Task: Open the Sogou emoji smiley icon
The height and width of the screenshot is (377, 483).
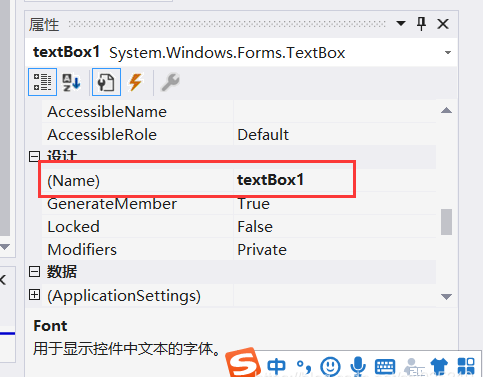Action: pos(330,366)
